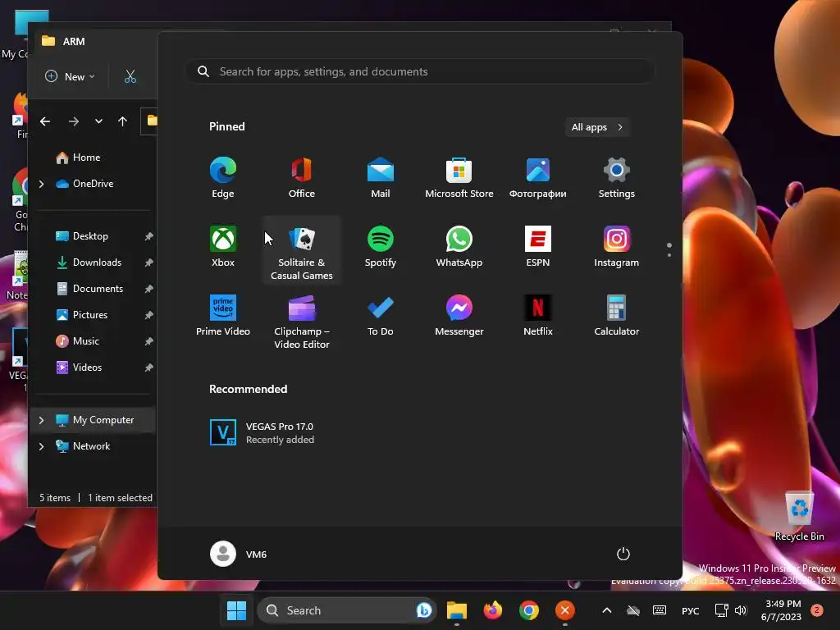Open Bing chat icon in taskbar search
Image resolution: width=840 pixels, height=630 pixels.
pyautogui.click(x=424, y=610)
